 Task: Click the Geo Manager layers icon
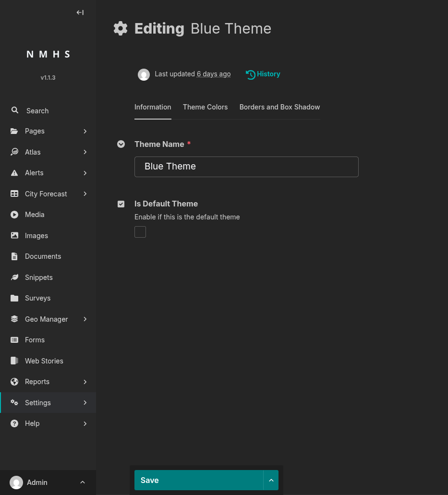(x=14, y=319)
